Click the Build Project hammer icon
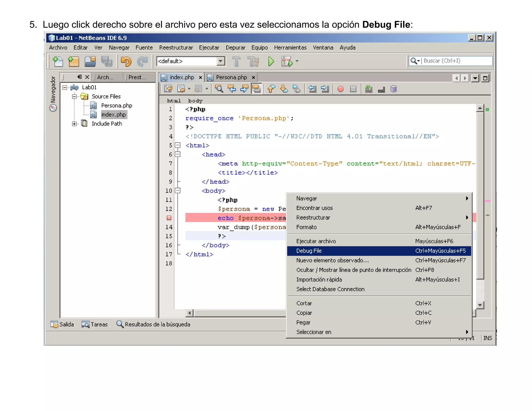This screenshot has height=411, width=532. (236, 62)
